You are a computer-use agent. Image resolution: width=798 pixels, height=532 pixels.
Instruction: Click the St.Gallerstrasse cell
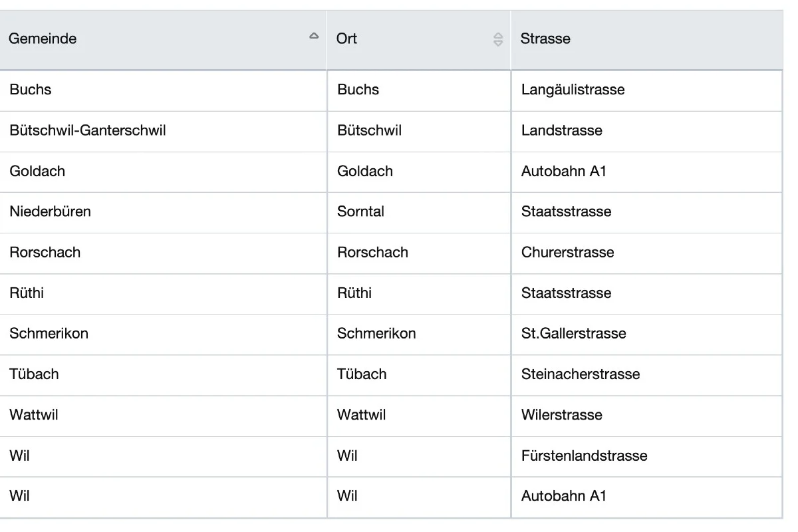[647, 334]
